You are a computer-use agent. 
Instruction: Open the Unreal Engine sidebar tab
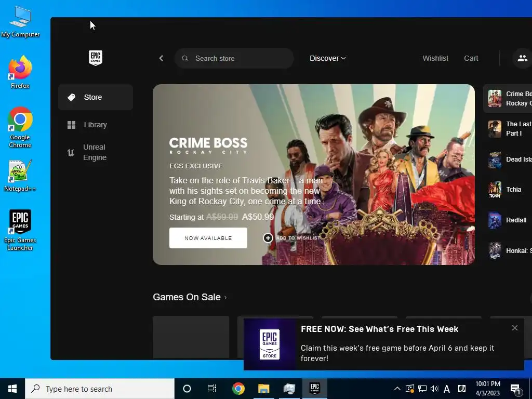(x=96, y=152)
